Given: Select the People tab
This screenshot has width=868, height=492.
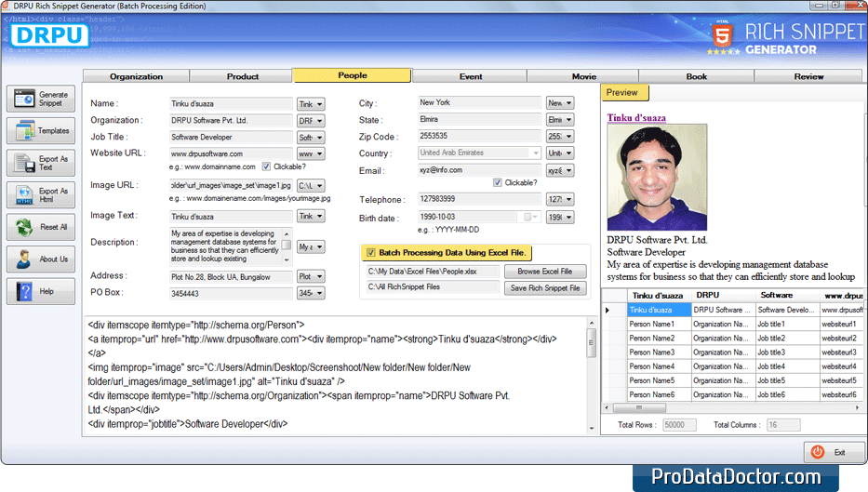Looking at the screenshot, I should 352,75.
